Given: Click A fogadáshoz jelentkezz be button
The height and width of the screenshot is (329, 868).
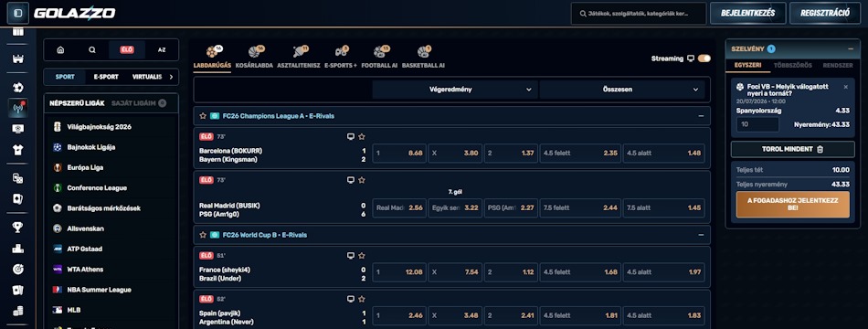Looking at the screenshot, I should click(x=793, y=205).
